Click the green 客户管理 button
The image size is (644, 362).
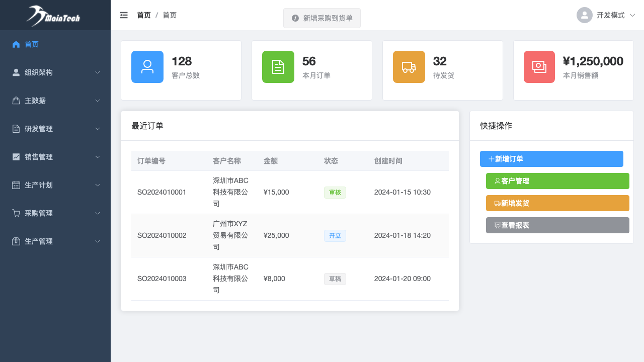pos(557,181)
